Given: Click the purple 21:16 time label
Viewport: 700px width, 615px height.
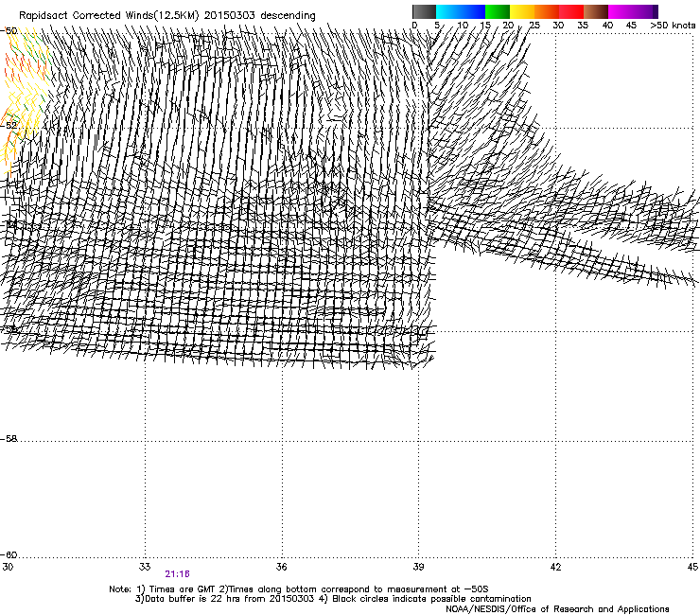Looking at the screenshot, I should (x=177, y=574).
